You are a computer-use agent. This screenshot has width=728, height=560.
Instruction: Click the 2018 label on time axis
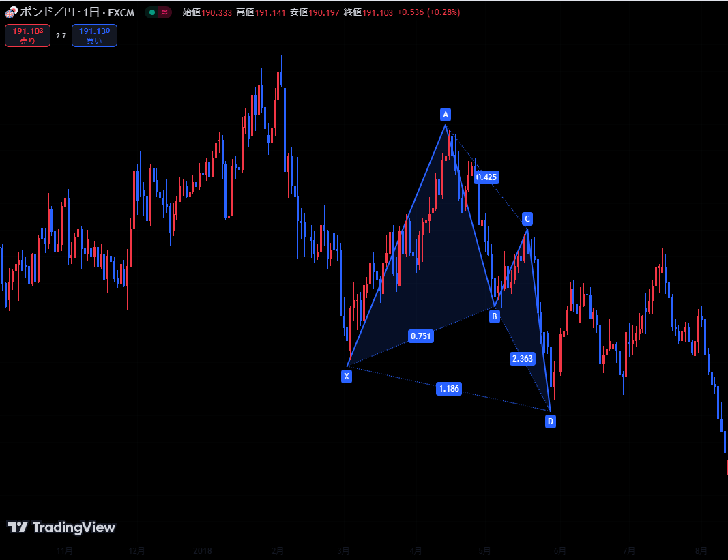[203, 550]
